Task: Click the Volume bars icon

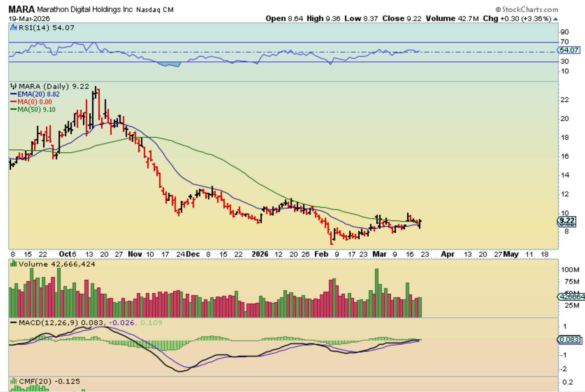Action: pyautogui.click(x=13, y=264)
